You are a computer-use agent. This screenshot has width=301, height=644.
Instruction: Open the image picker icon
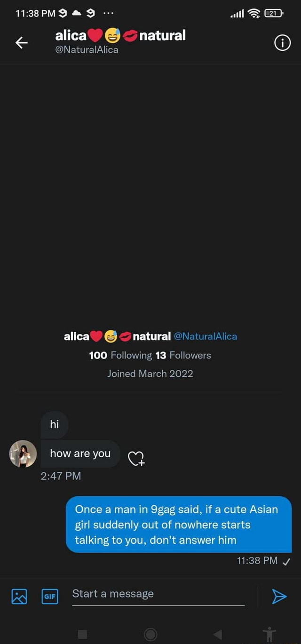[18, 596]
